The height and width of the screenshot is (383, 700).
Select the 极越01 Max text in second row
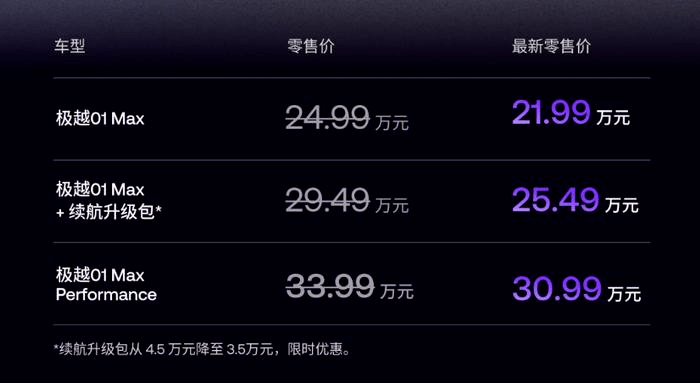tap(100, 190)
